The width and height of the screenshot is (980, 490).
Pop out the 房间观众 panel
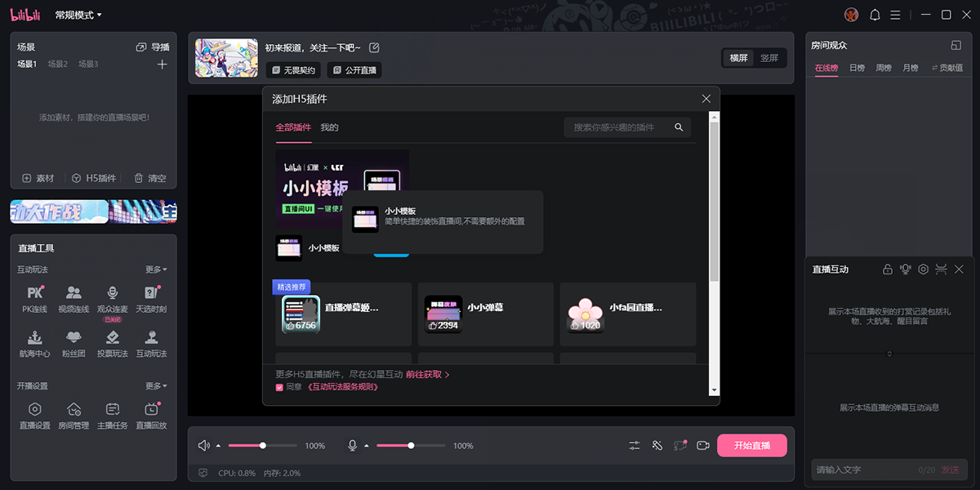(956, 45)
